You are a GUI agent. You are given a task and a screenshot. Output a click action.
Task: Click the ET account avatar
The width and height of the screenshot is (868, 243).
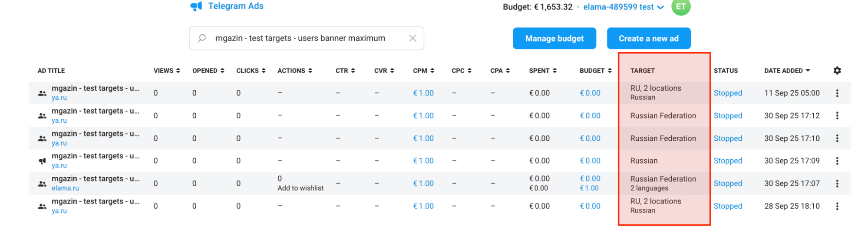pos(680,7)
